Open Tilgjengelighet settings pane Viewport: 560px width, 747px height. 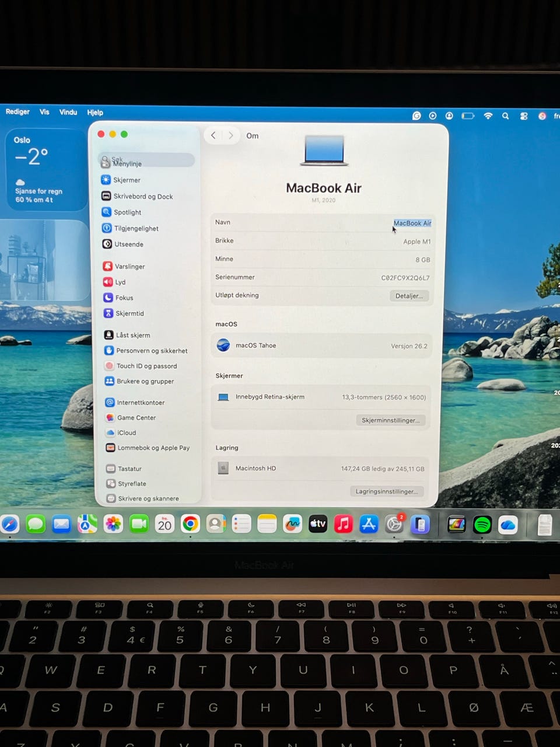pyautogui.click(x=131, y=228)
